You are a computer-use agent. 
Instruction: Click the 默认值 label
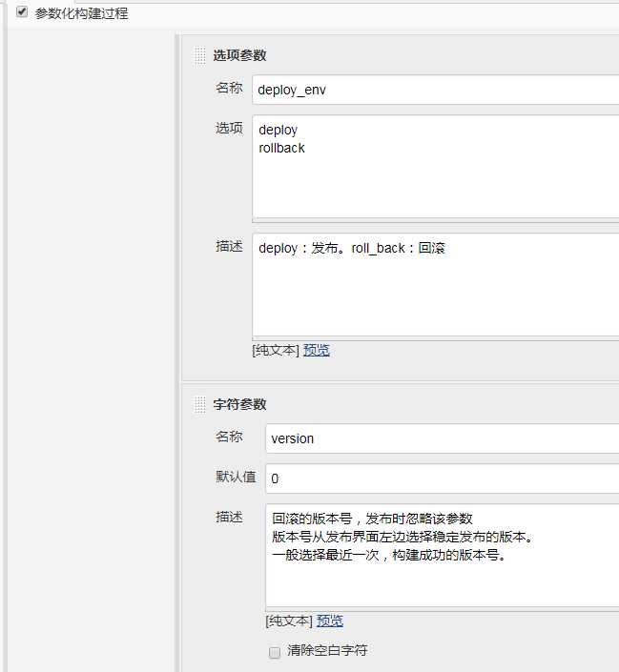coord(236,477)
